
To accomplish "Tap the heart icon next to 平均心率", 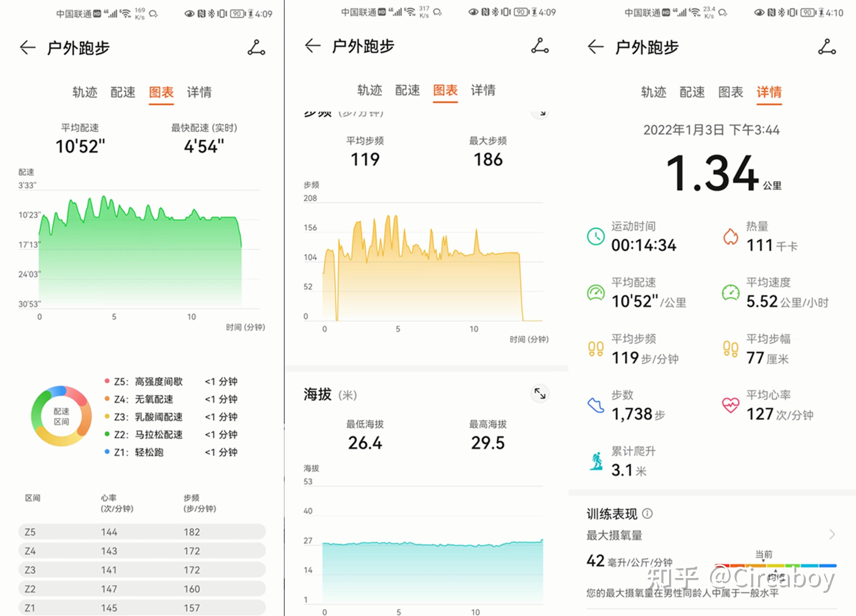I will point(731,405).
